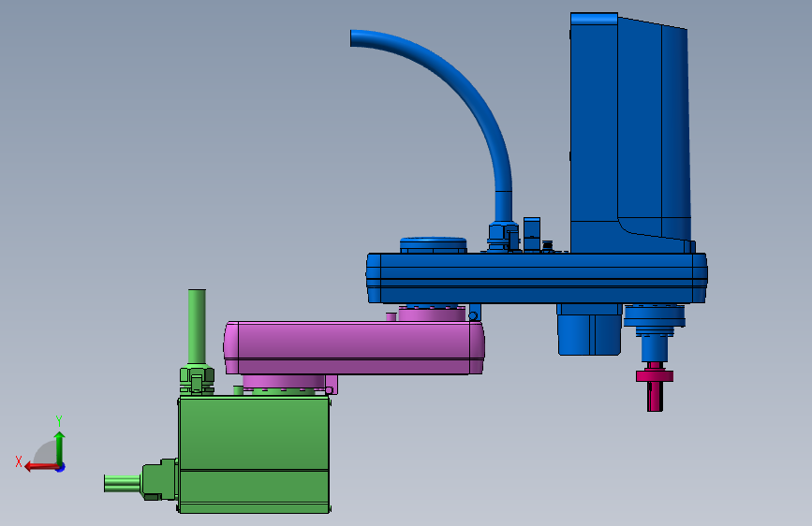Click the gray XY plane quadrant of triad
Image resolution: width=812 pixels, height=526 pixels.
pyautogui.click(x=46, y=454)
